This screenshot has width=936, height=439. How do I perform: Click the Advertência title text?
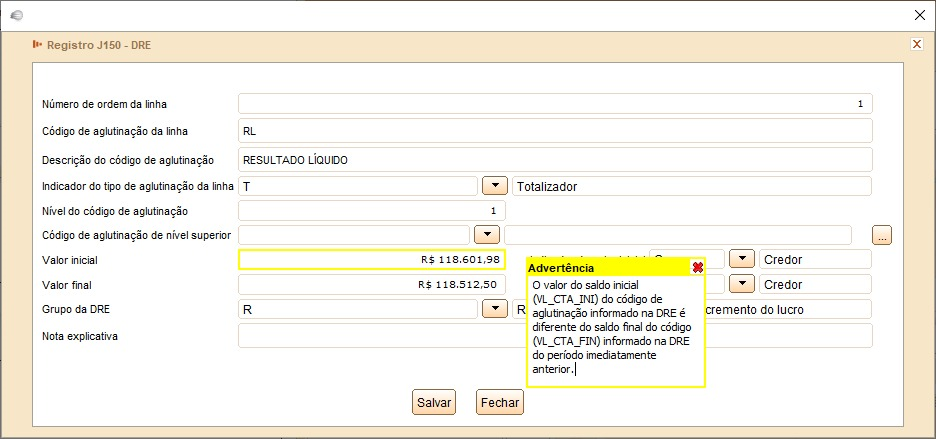pyautogui.click(x=561, y=268)
